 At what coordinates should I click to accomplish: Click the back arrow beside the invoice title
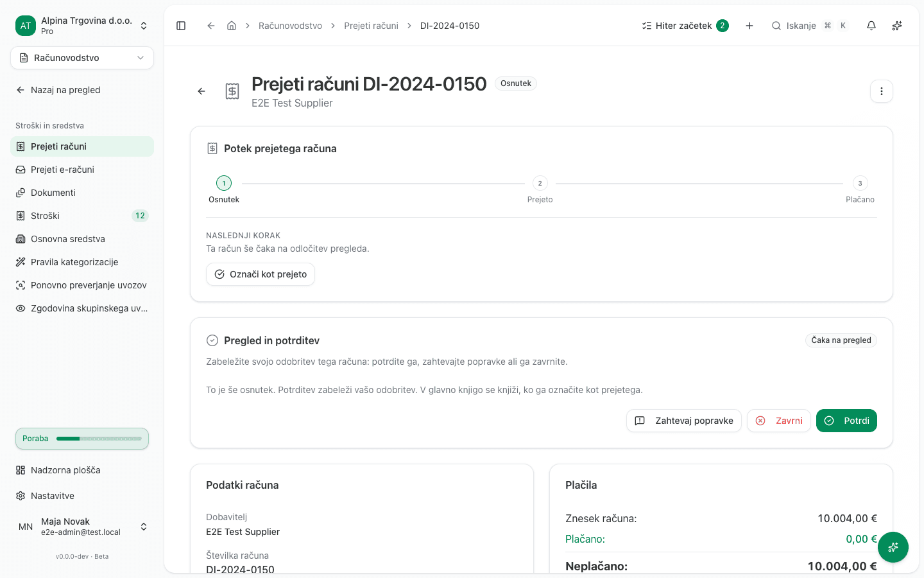tap(201, 91)
